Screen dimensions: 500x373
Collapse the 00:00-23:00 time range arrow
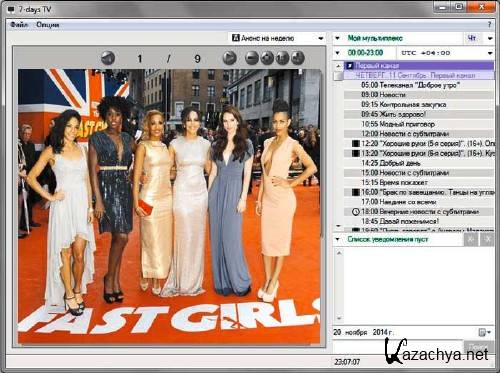click(x=337, y=53)
